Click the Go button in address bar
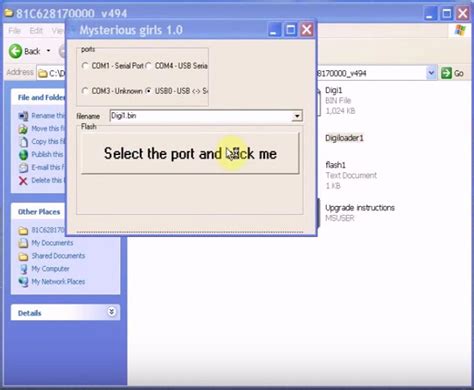This screenshot has height=390, width=474. pyautogui.click(x=452, y=73)
